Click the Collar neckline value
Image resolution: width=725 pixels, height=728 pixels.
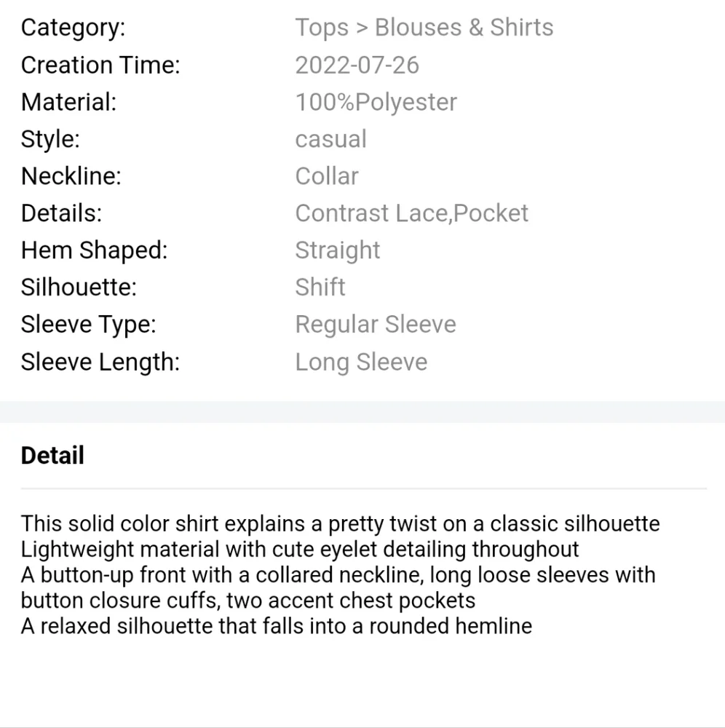click(x=327, y=176)
